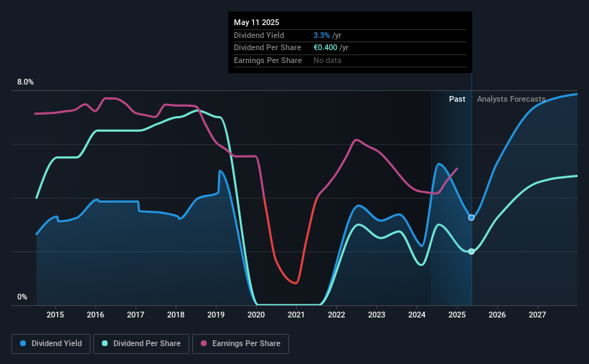The image size is (589, 364).
Task: Click the €0.400 dividend per share value
Action: (x=325, y=48)
